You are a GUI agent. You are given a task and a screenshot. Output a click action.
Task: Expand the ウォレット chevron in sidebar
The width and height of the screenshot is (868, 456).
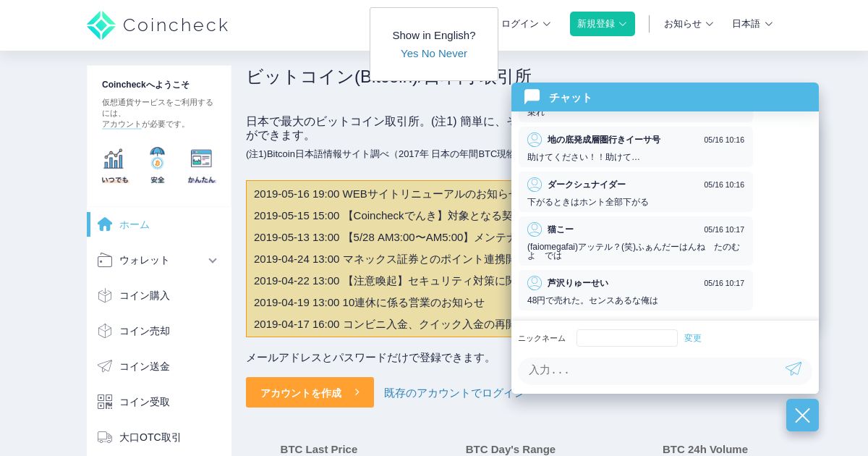pyautogui.click(x=213, y=261)
